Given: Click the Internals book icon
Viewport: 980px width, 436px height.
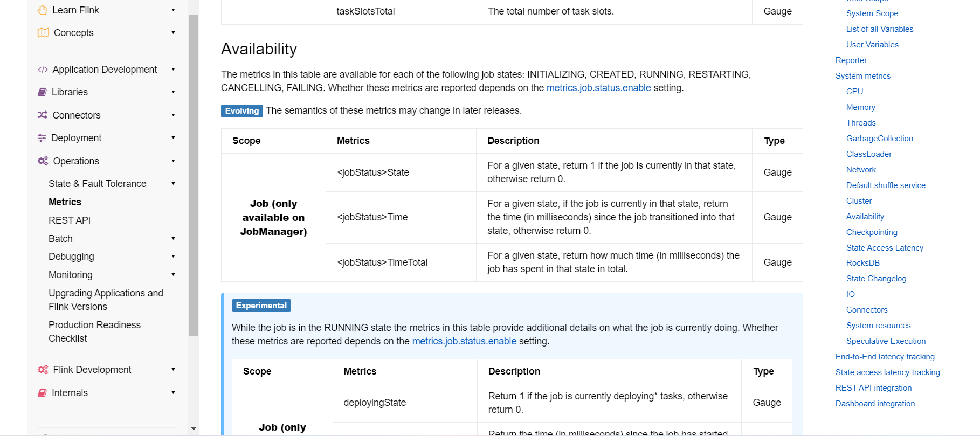Looking at the screenshot, I should coord(42,393).
